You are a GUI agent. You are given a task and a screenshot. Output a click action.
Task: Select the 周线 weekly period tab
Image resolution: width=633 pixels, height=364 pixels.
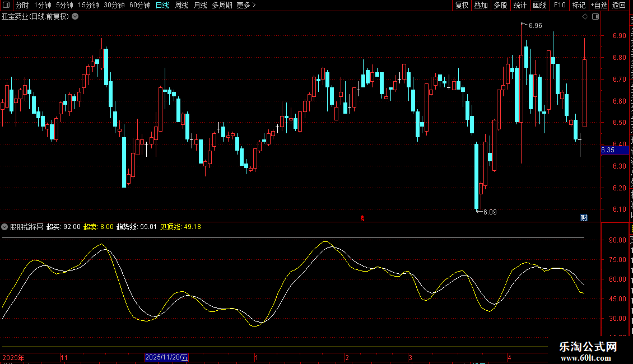coord(181,5)
